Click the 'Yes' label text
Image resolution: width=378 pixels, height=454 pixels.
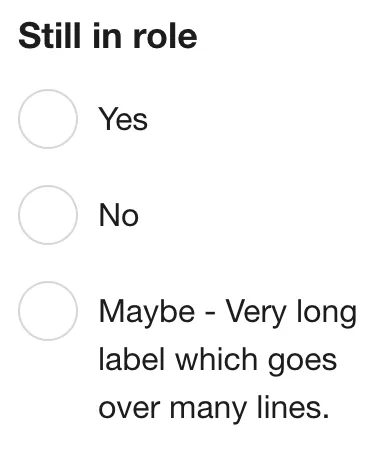[x=123, y=119]
